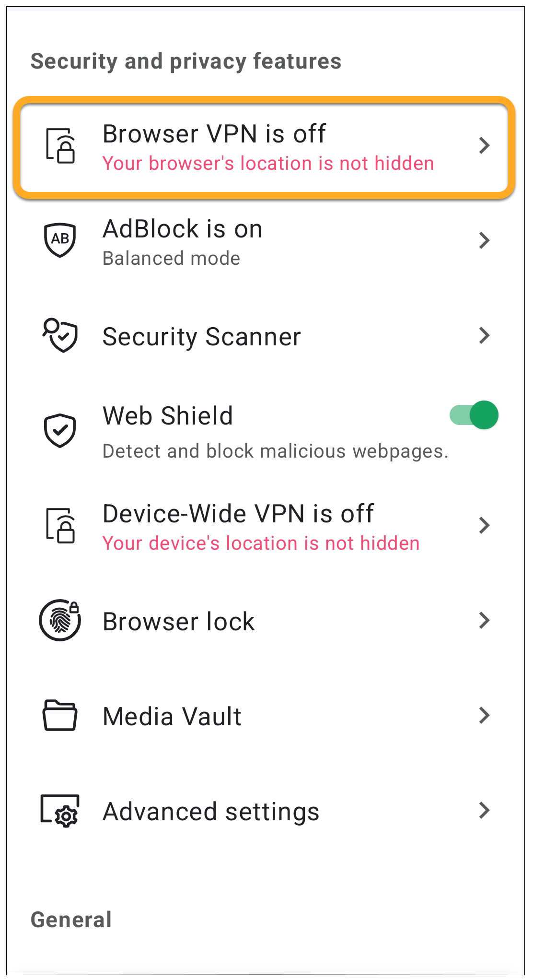This screenshot has width=533, height=980.
Task: Open Advanced settings label
Action: pyautogui.click(x=211, y=812)
